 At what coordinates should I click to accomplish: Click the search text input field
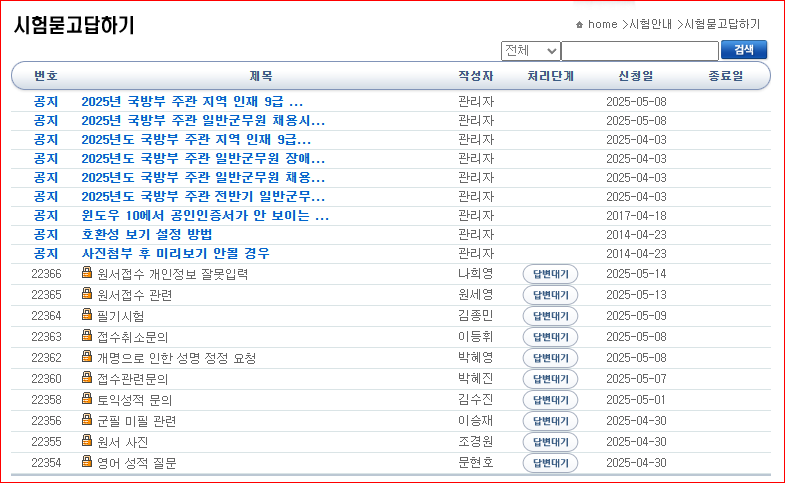click(x=640, y=51)
